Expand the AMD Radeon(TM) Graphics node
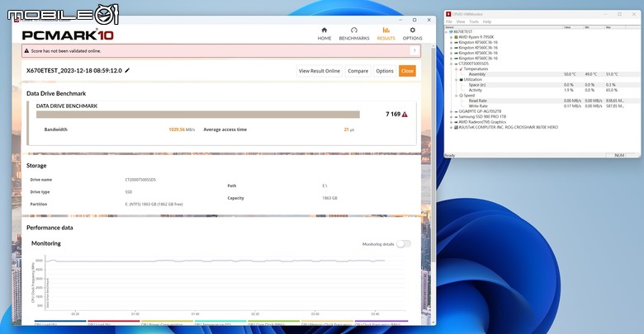Screen dimensions: 644x334 click(451, 122)
